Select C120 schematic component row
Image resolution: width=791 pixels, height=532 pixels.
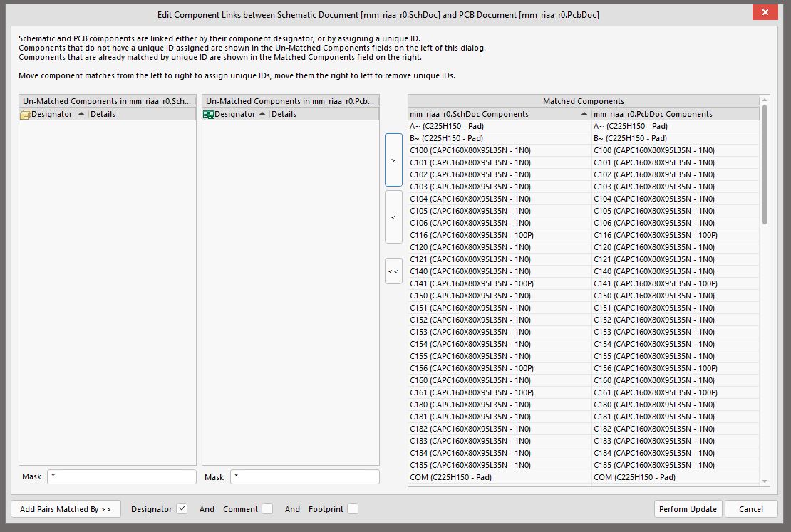point(500,247)
